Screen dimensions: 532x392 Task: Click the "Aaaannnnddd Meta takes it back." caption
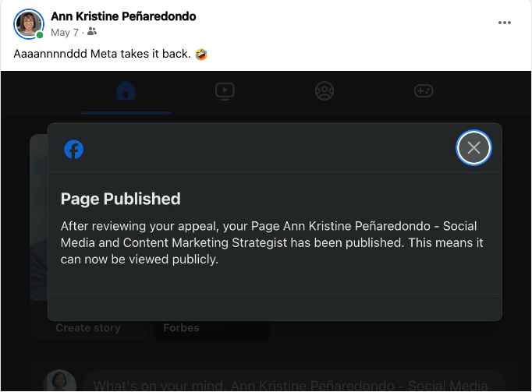[102, 54]
